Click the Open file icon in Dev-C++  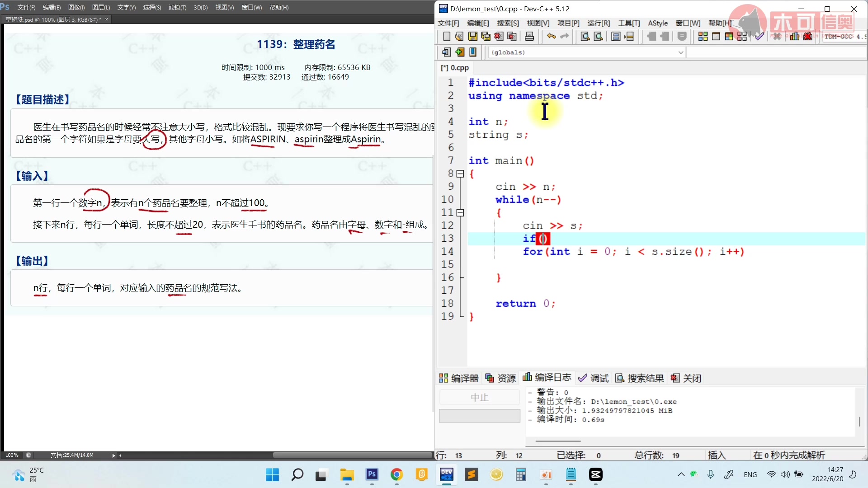point(459,37)
